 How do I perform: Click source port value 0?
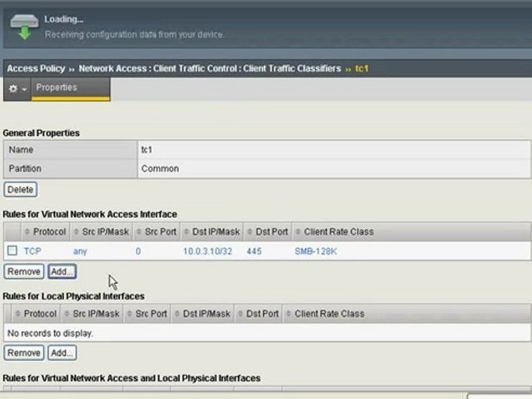[x=138, y=252]
